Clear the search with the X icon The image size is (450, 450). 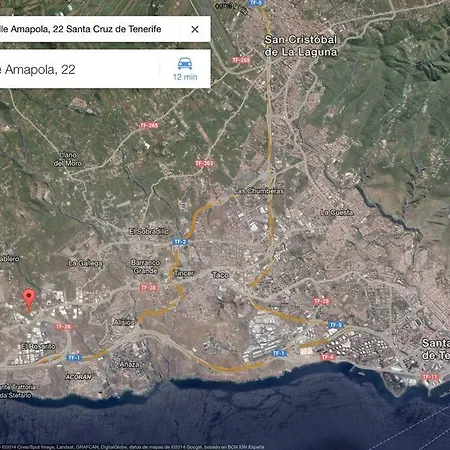[x=195, y=29]
